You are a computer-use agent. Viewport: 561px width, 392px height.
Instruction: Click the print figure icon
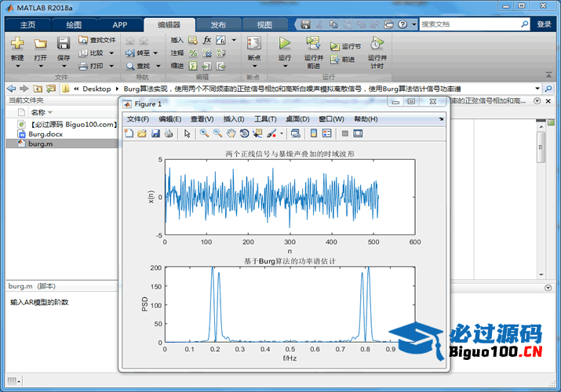pos(169,133)
